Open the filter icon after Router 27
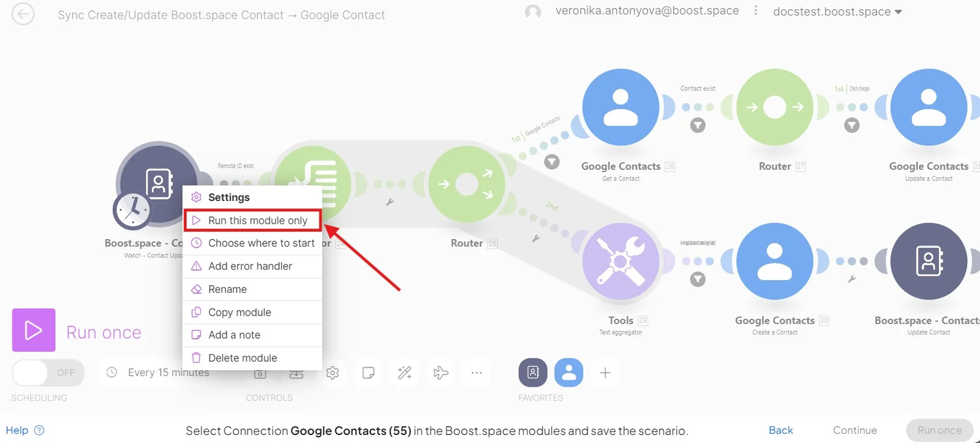This screenshot has width=980, height=443. (852, 126)
